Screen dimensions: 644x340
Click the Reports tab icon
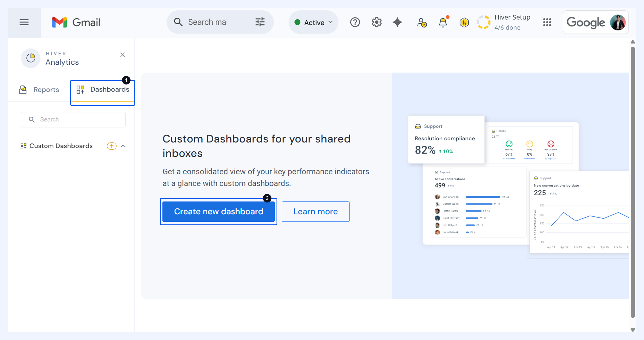(x=23, y=90)
